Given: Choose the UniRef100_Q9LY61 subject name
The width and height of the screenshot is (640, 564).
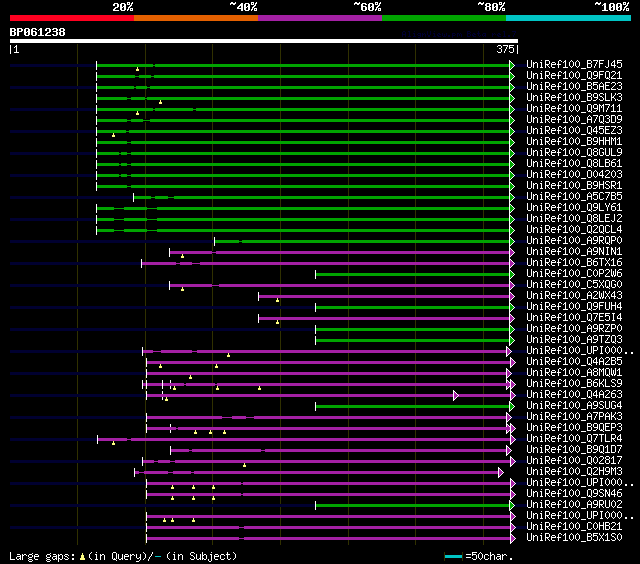Looking at the screenshot, I should (x=574, y=208).
